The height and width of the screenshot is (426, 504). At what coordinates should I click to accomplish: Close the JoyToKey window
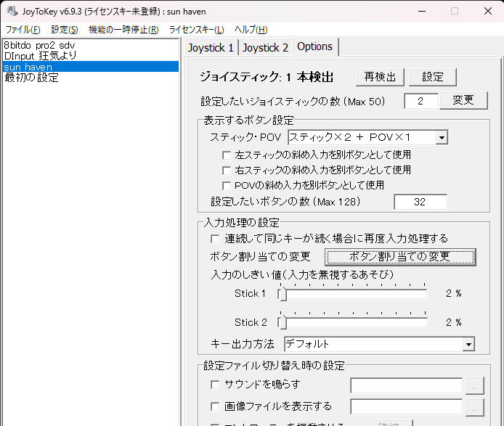tap(488, 11)
